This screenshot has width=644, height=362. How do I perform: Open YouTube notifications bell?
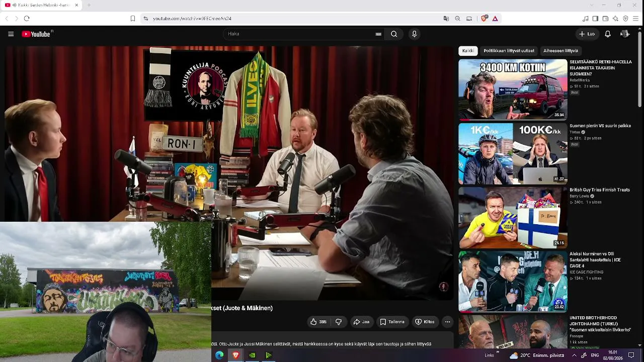click(x=608, y=34)
